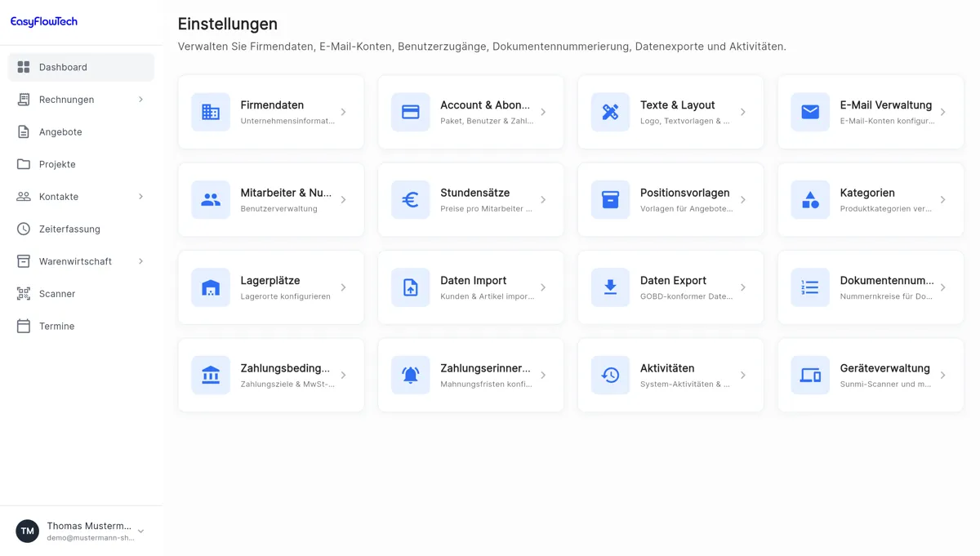
Task: Open the Zahlungserinnerungen bell icon
Action: pos(410,375)
